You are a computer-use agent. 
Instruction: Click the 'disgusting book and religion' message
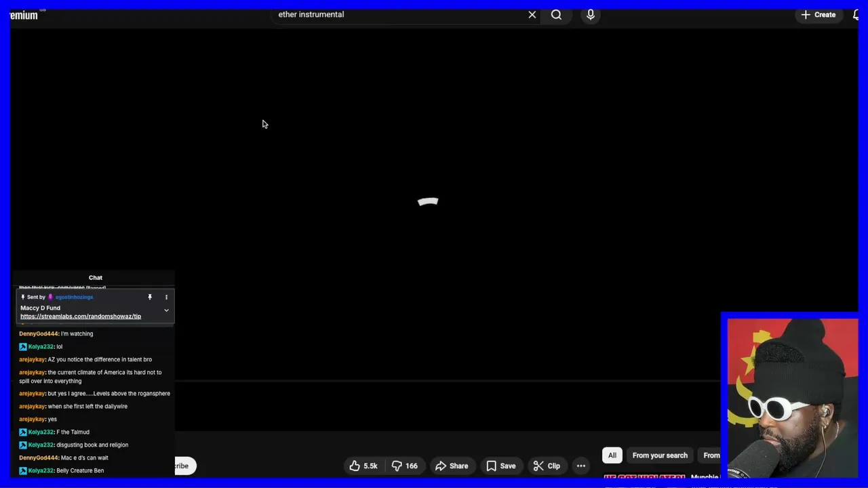(x=73, y=445)
